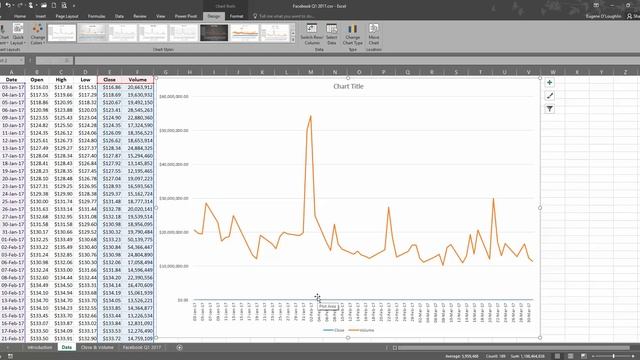Click the Close legend entry
Screen dimensions: 640x360
(x=334, y=330)
